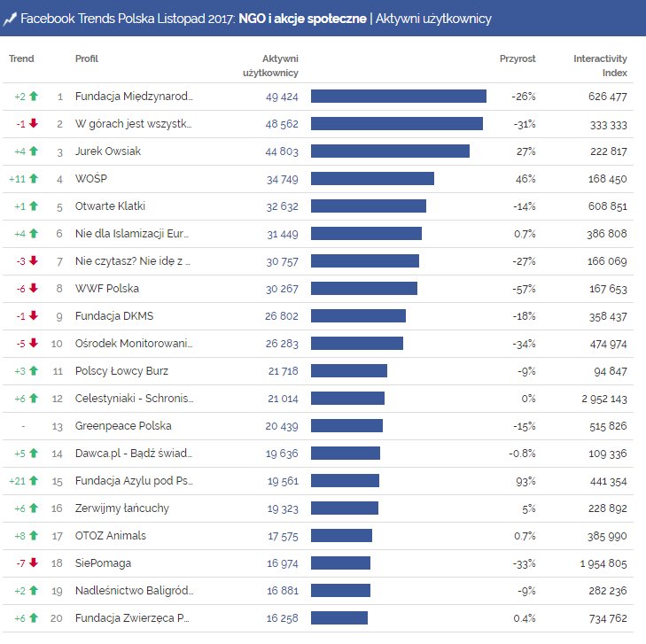Image resolution: width=646 pixels, height=644 pixels.
Task: Click the blue bar for Fundacja Międzynarod
Action: (x=399, y=97)
